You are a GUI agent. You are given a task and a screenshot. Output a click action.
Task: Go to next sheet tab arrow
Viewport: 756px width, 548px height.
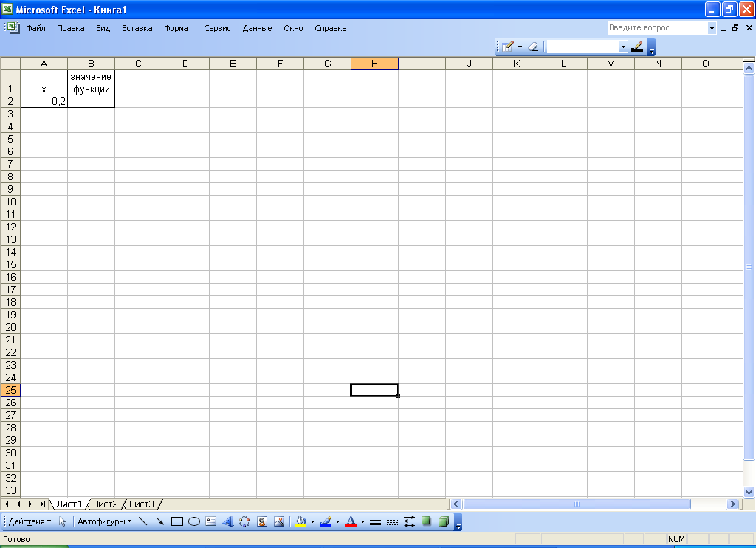[30, 504]
